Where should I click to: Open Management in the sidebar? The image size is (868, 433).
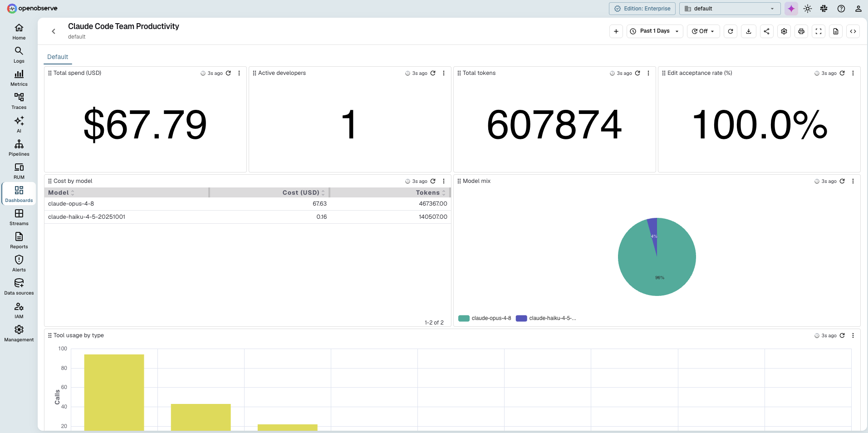(19, 334)
